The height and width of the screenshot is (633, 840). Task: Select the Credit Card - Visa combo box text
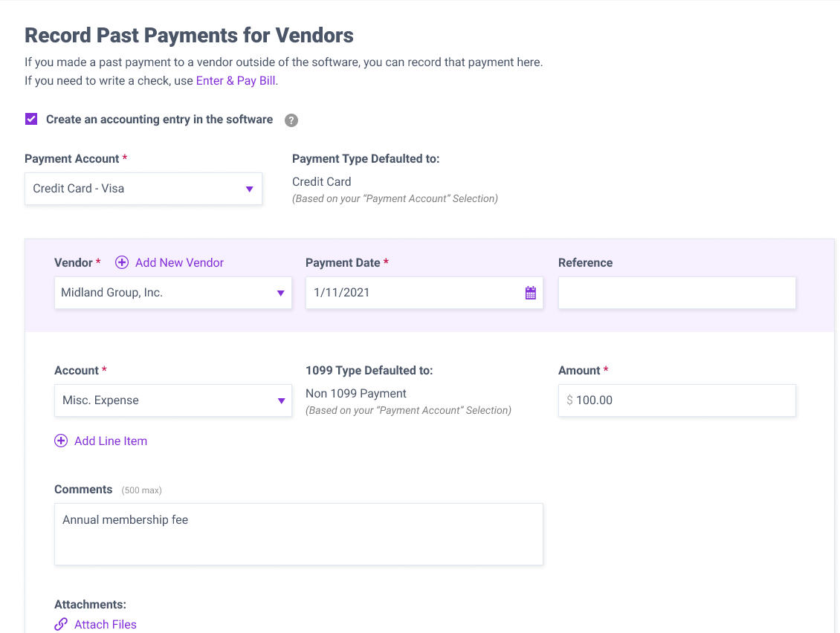tap(79, 189)
